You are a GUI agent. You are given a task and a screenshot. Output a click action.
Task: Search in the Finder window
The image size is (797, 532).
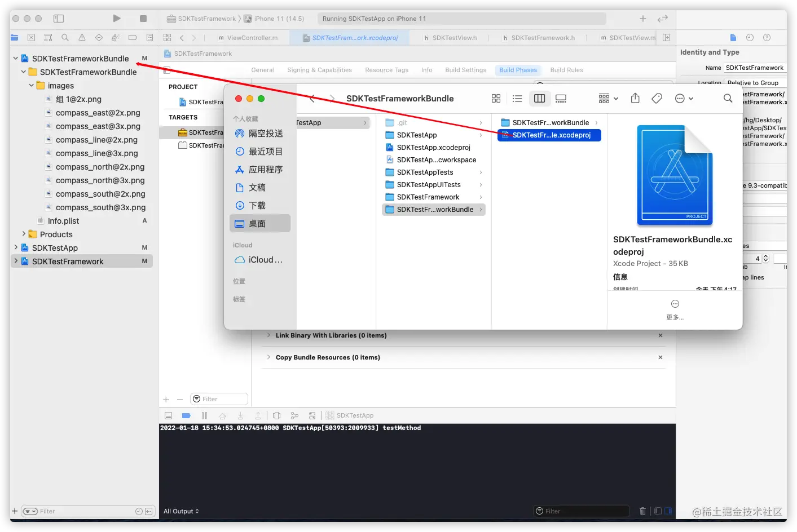point(728,99)
